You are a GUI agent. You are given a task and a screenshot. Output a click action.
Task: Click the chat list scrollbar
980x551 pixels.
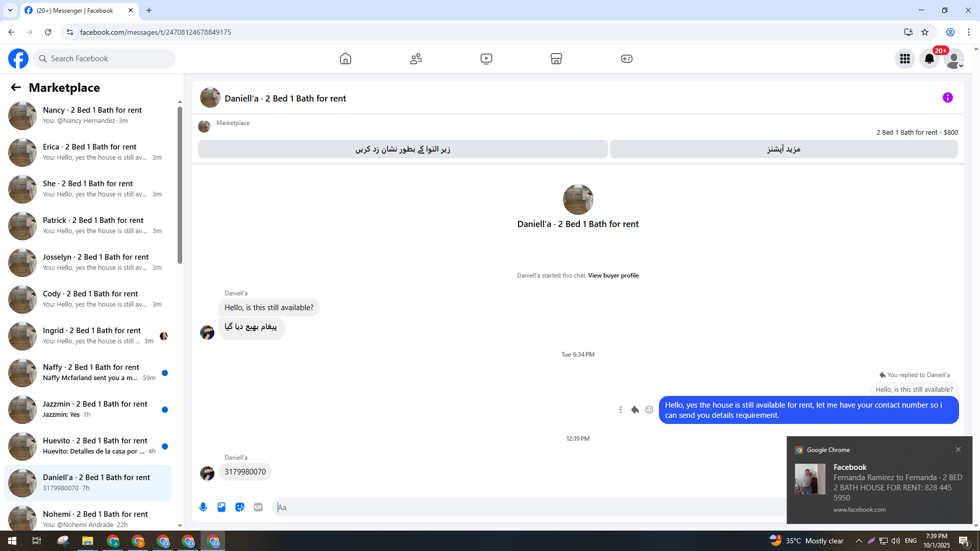[x=180, y=186]
